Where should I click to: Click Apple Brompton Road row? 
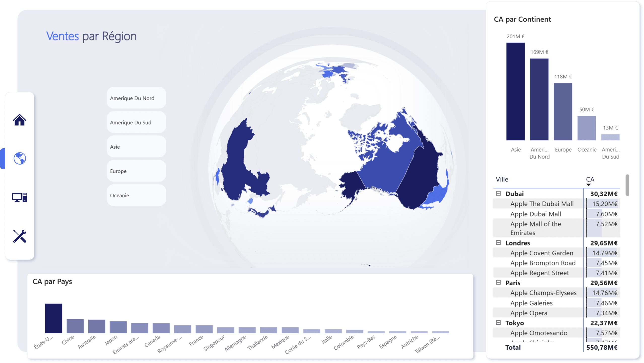[557, 263]
